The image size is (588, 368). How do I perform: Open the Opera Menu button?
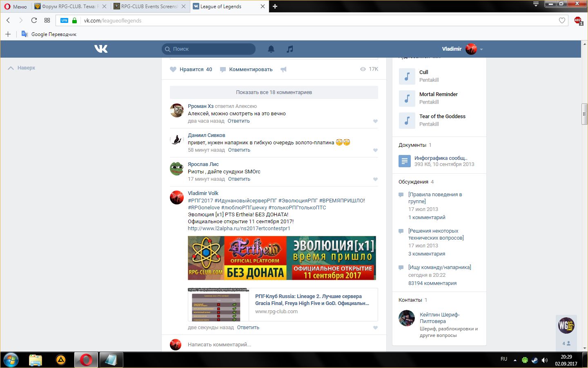click(x=16, y=7)
